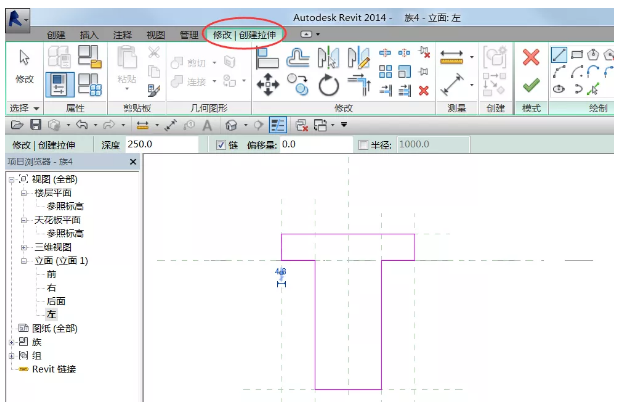The width and height of the screenshot is (621, 412).
Task: Expand the 组 tree node
Action: pyautogui.click(x=11, y=356)
